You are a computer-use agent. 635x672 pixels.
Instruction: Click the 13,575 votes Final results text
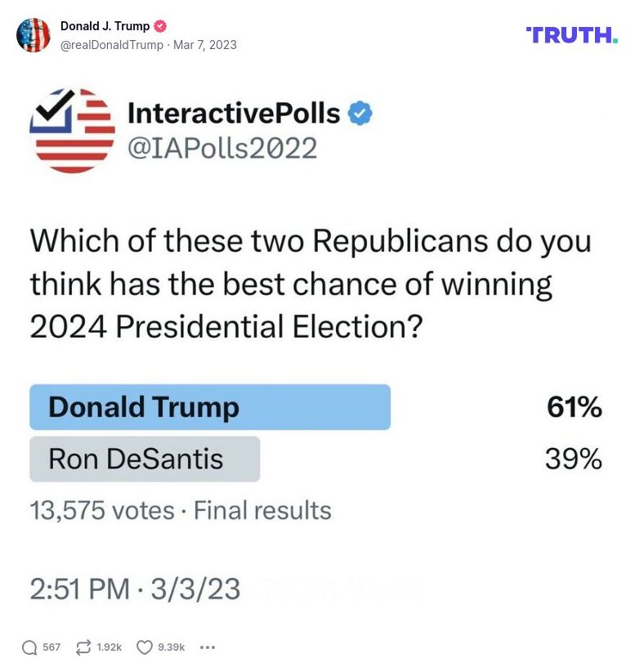(179, 510)
